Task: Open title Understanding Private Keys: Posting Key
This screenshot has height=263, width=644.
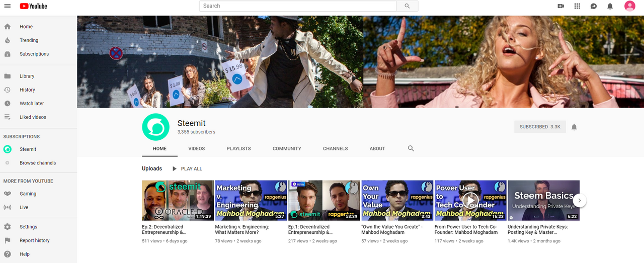Action: pyautogui.click(x=538, y=230)
